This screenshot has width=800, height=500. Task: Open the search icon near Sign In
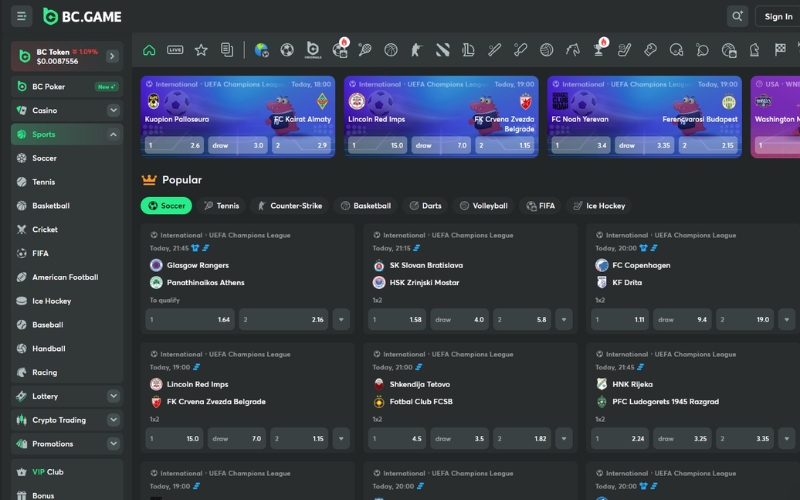pos(737,16)
